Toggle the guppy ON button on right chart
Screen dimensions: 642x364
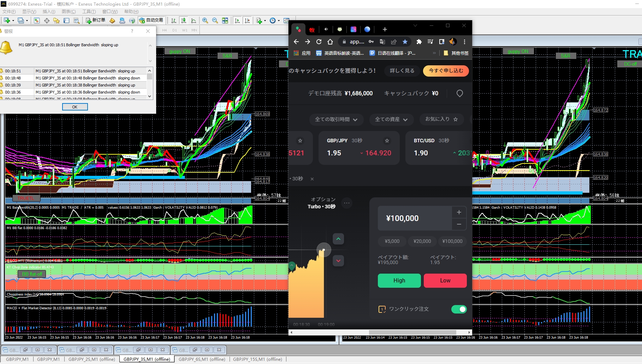[518, 52]
